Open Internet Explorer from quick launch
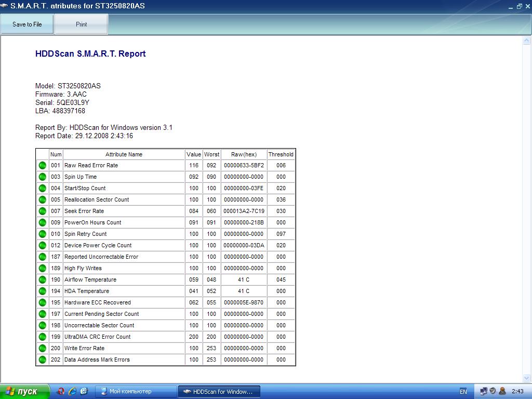This screenshot has height=399, width=532. (72, 391)
